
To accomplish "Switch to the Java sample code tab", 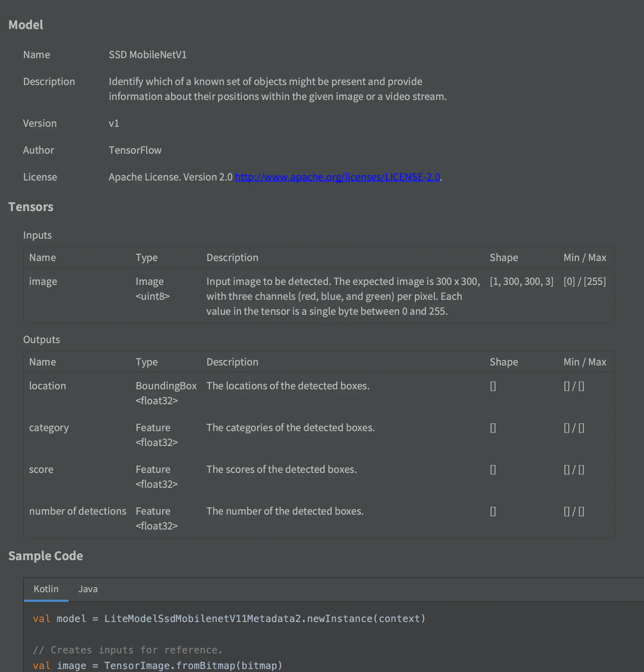I will pos(88,589).
